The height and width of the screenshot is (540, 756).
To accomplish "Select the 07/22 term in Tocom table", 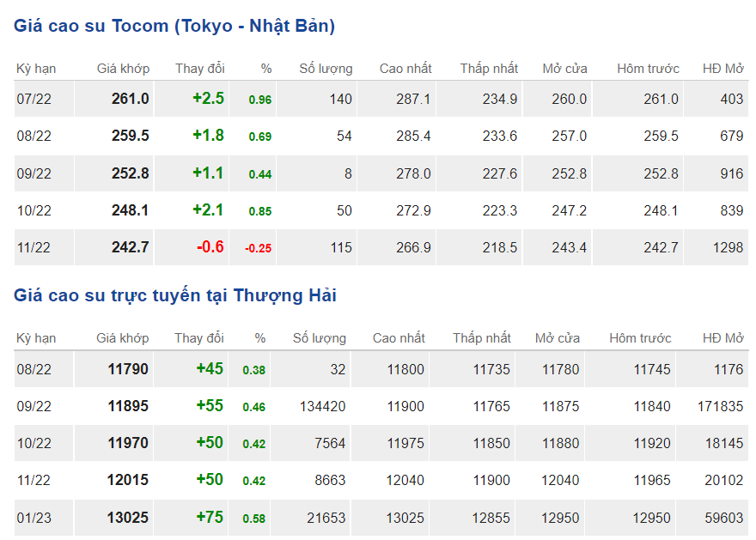I will click(x=34, y=100).
